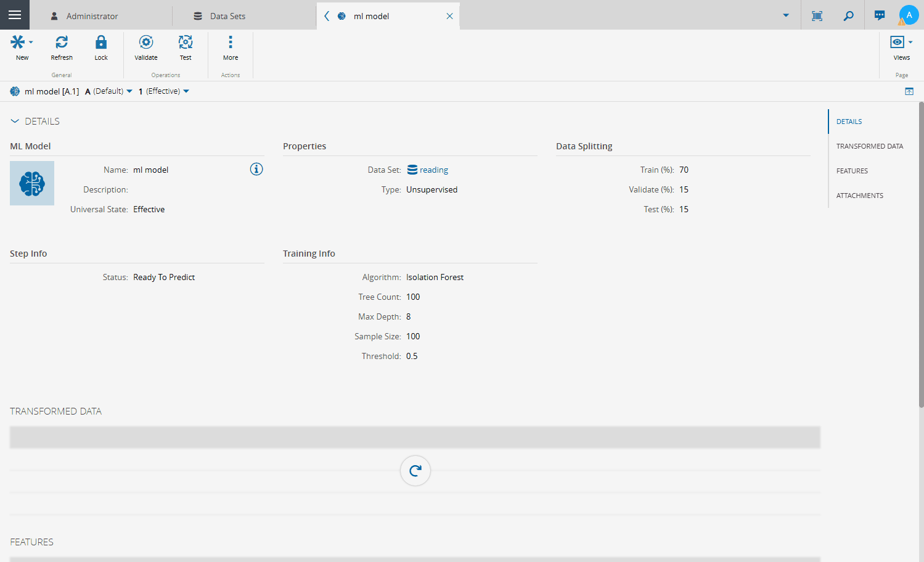Jump to TRANSFORMED DATA section
This screenshot has height=562, width=924.
coord(869,146)
